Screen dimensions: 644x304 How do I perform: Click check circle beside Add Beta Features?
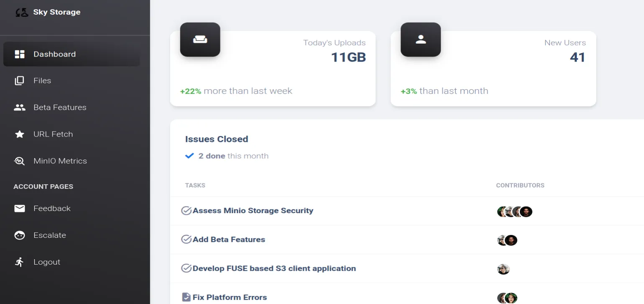click(186, 240)
